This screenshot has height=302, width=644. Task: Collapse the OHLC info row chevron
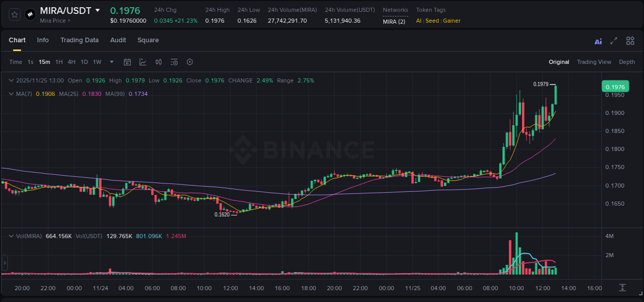click(x=10, y=80)
